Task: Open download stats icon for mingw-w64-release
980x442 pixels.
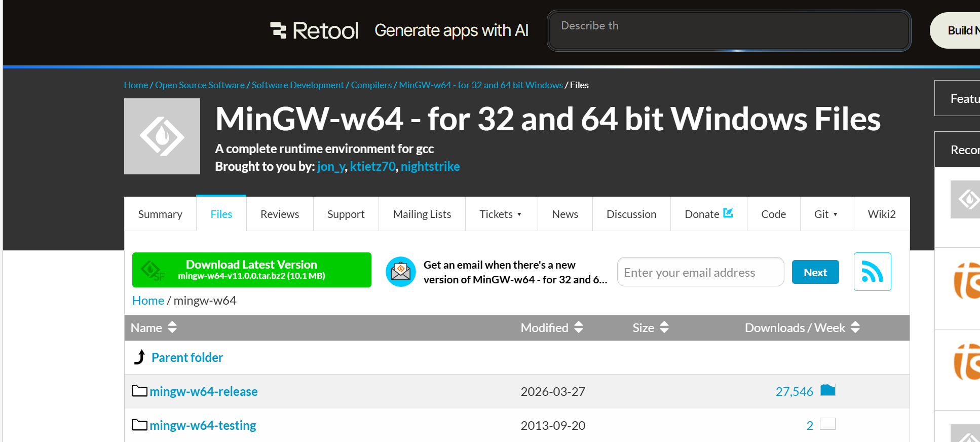Action: 827,390
